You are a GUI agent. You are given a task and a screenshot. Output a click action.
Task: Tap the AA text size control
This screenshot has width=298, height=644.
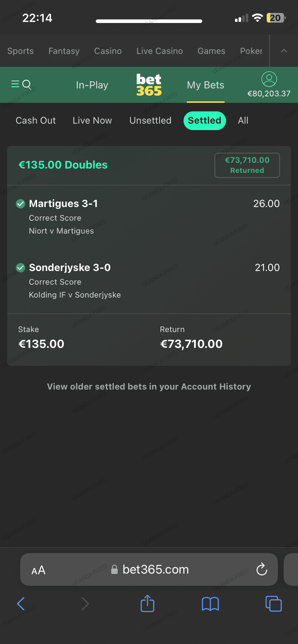click(39, 570)
